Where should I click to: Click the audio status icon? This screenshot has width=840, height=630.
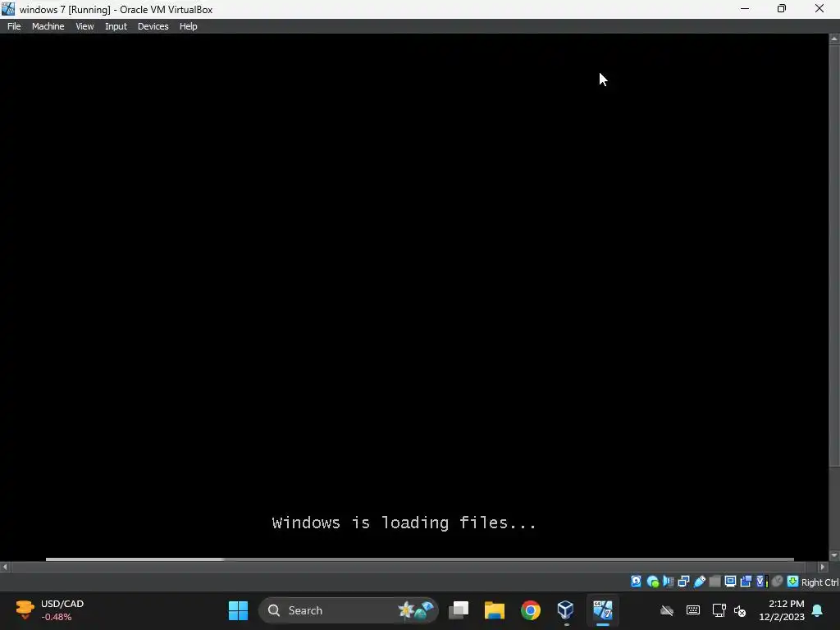click(x=668, y=582)
